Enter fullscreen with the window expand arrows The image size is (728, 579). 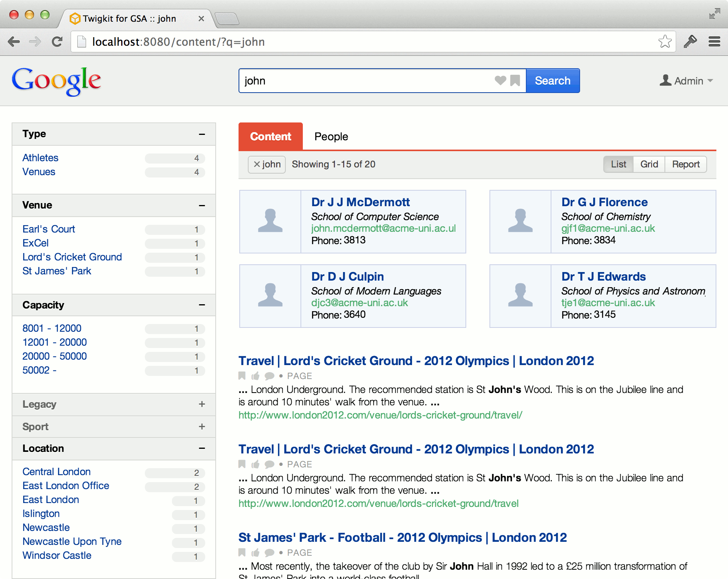click(714, 14)
